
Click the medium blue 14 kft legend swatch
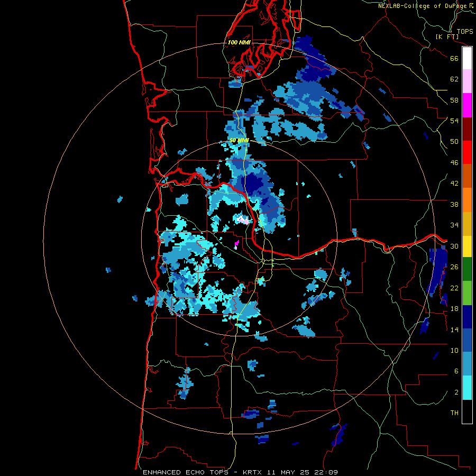click(x=467, y=340)
